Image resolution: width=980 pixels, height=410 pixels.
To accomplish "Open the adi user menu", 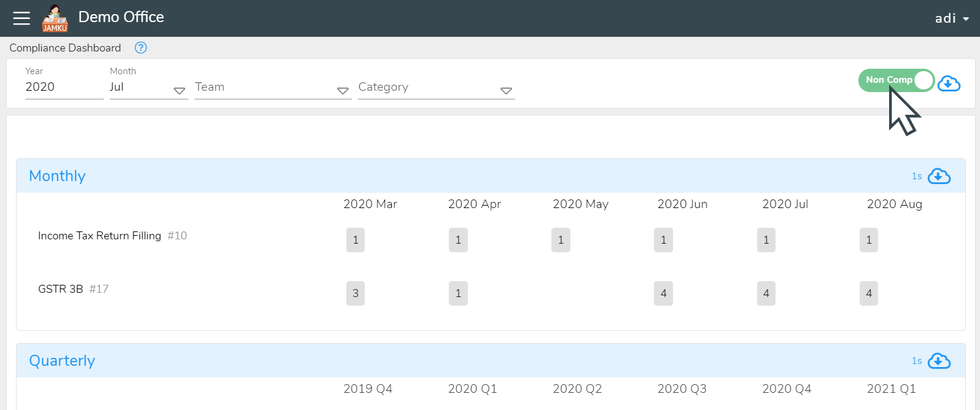I will [x=952, y=18].
